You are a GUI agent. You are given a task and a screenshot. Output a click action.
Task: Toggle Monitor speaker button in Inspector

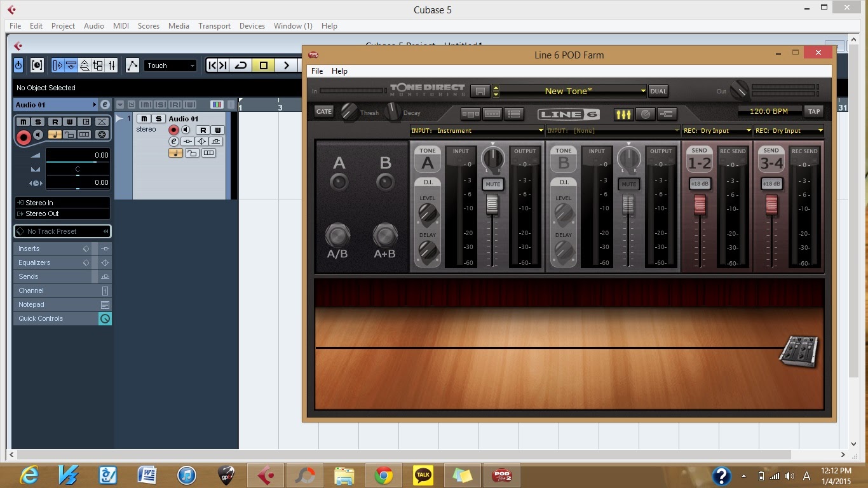click(x=38, y=135)
